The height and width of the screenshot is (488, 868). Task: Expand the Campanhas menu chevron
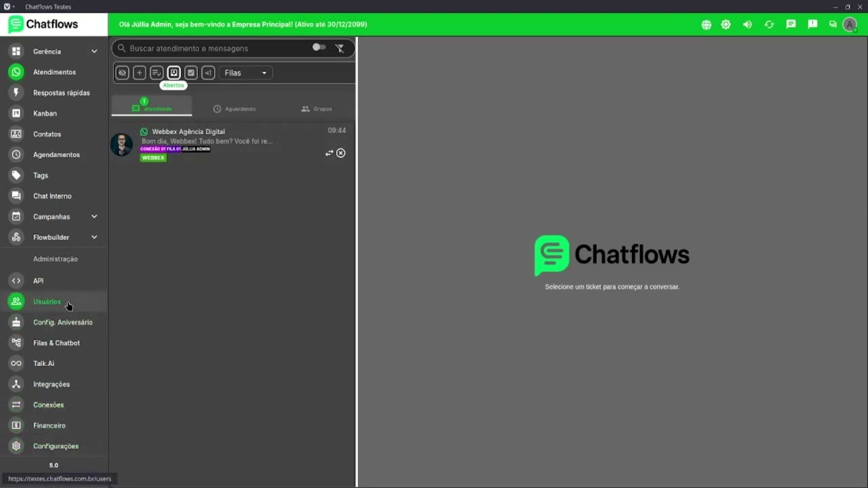click(94, 217)
